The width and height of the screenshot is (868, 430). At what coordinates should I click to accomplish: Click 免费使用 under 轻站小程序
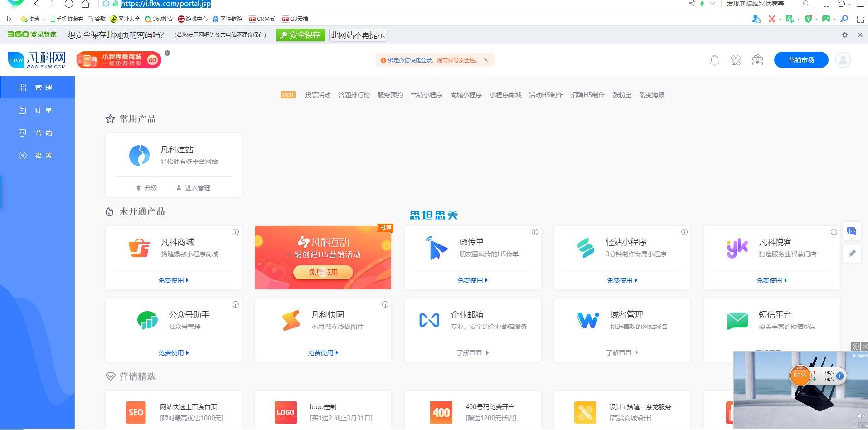[622, 280]
